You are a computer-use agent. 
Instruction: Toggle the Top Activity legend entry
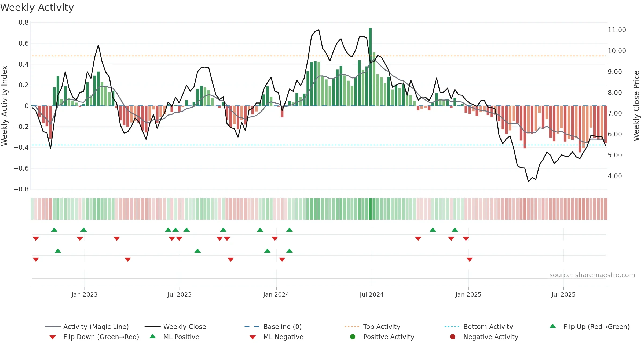372,327
